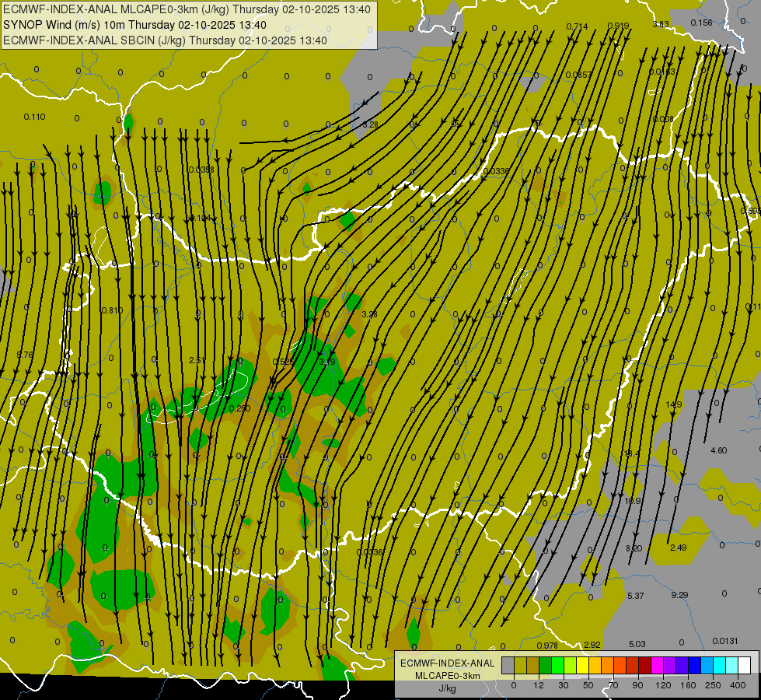Click the map value '0.525'
This screenshot has width=761, height=700.
283,362
